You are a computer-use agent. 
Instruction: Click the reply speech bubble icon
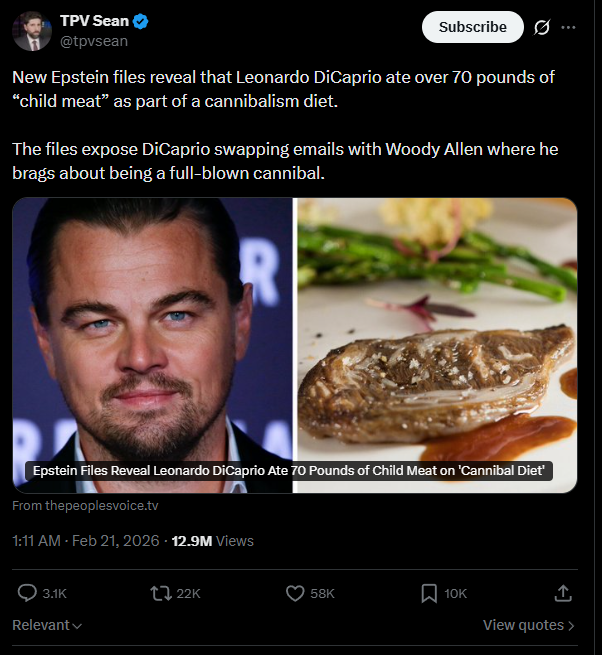pyautogui.click(x=28, y=593)
